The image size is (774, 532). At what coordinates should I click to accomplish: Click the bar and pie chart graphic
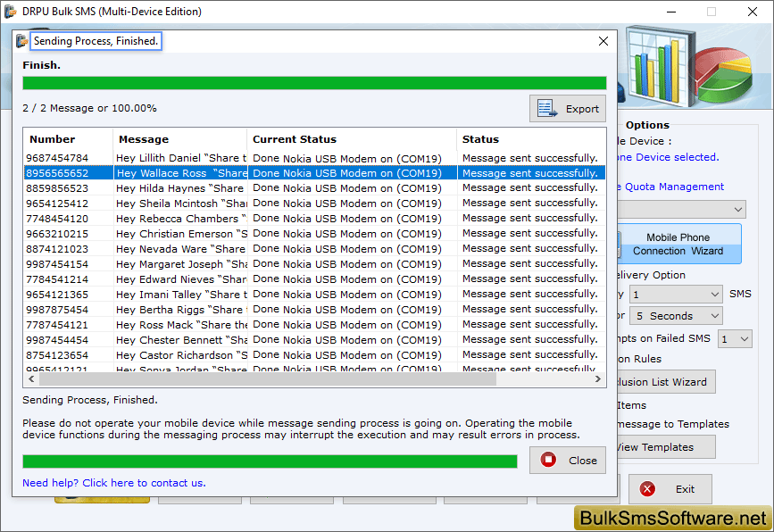(x=688, y=67)
